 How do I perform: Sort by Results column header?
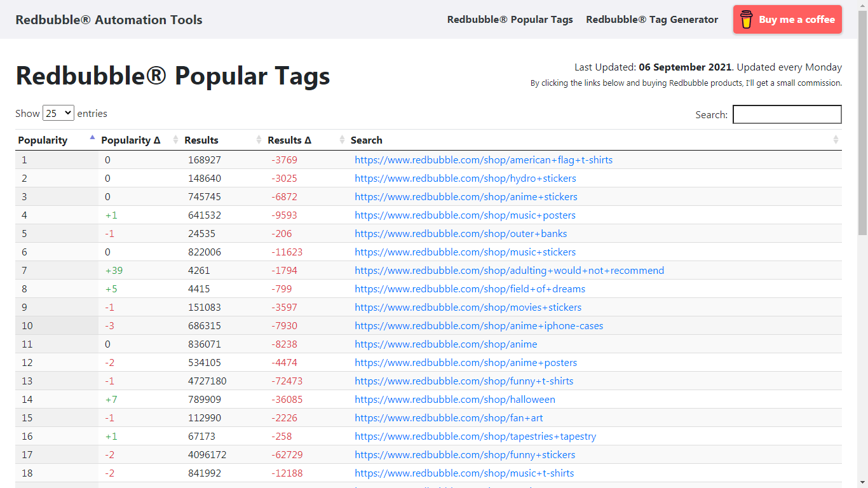pos(223,140)
